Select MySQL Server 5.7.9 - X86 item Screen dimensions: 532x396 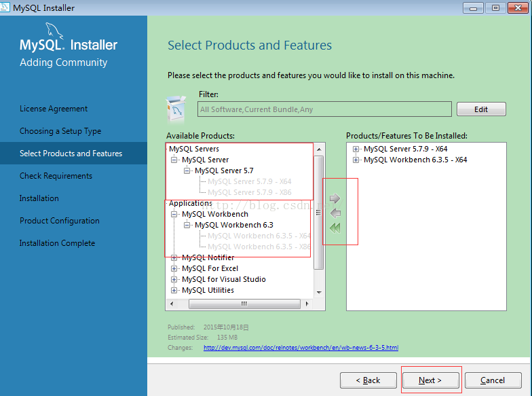(x=250, y=192)
